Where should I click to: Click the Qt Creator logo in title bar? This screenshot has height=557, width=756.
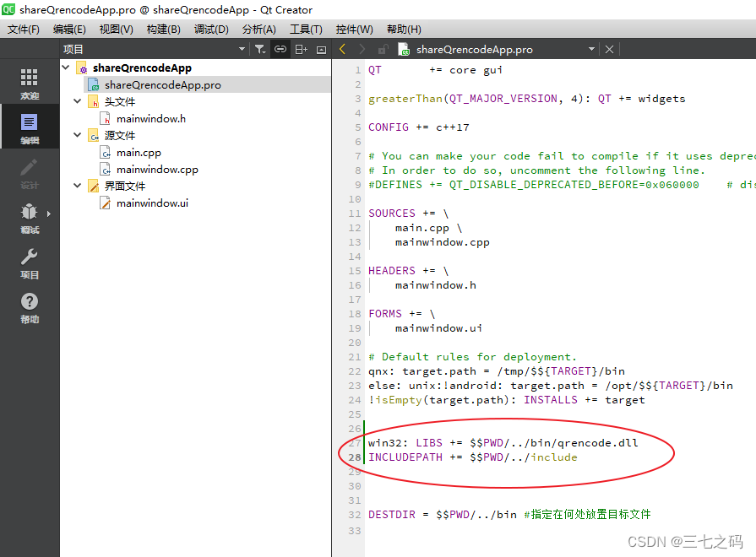pyautogui.click(x=8, y=9)
